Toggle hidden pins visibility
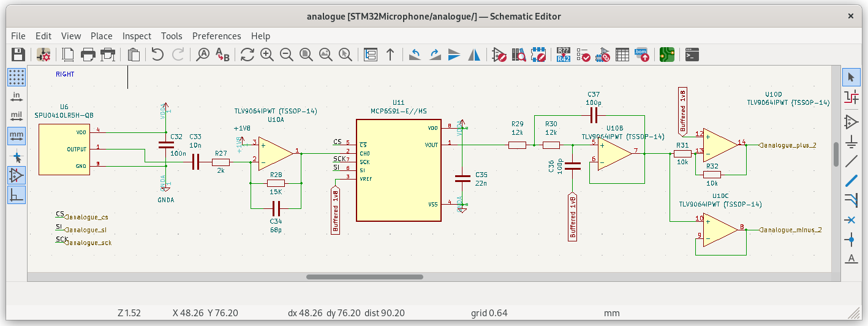 coord(17,175)
